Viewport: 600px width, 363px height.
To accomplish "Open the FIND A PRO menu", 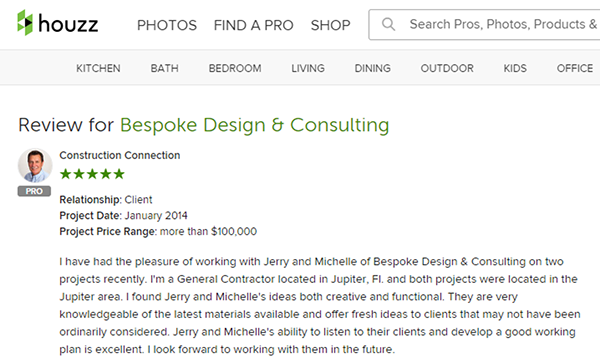I will [253, 25].
